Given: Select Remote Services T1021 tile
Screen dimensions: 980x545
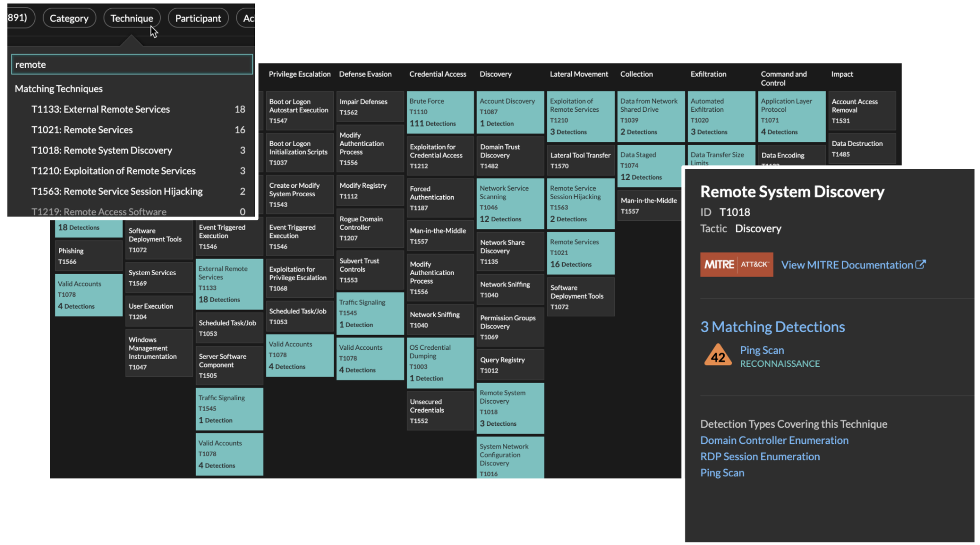Looking at the screenshot, I should tap(580, 253).
